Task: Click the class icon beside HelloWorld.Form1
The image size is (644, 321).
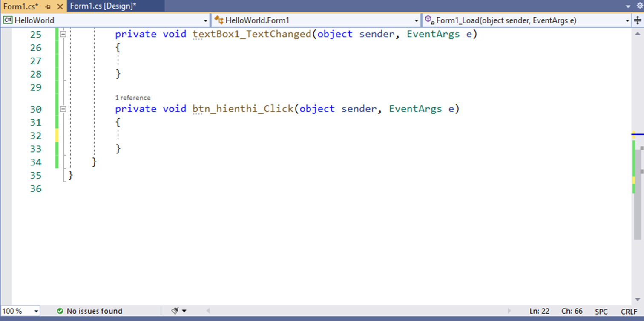Action: pyautogui.click(x=218, y=20)
